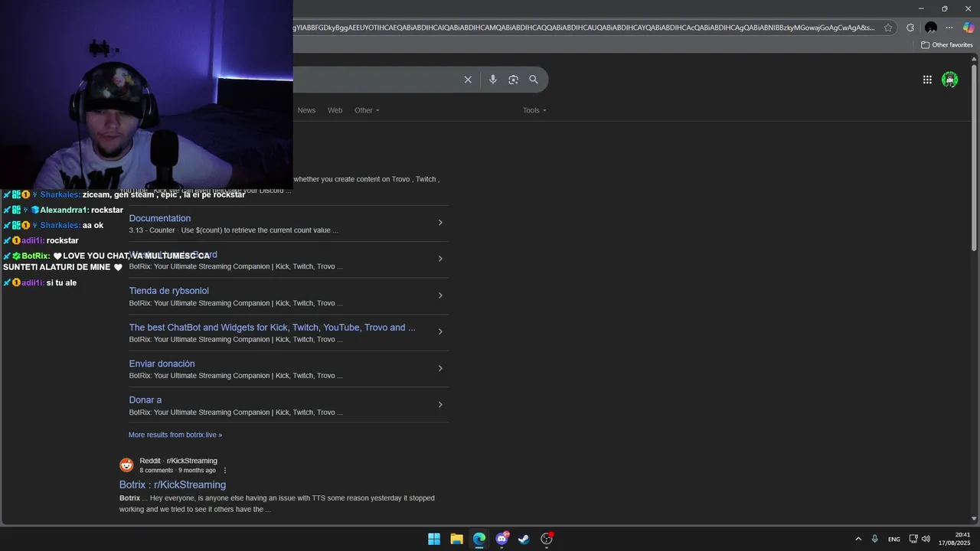The height and width of the screenshot is (551, 980).
Task: Open the volume tray icon
Action: coord(926,539)
